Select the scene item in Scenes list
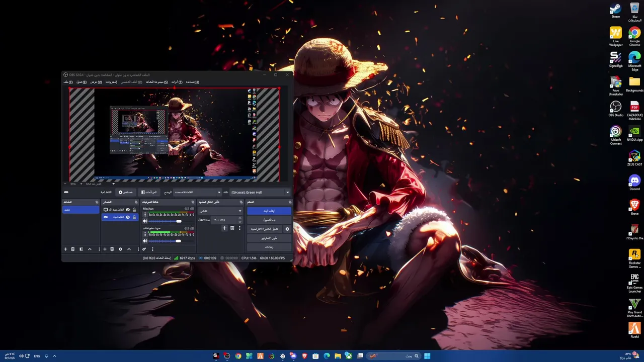644x362 pixels. click(x=80, y=210)
